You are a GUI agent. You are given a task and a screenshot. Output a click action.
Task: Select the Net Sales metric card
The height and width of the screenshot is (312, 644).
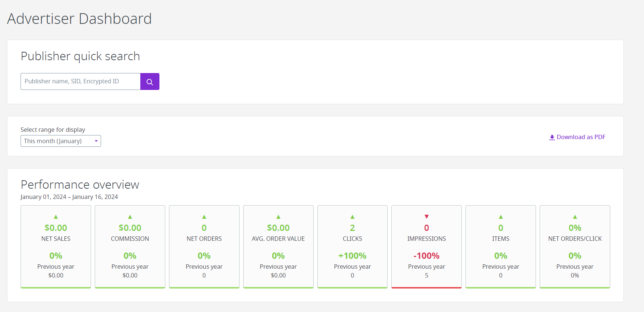[56, 247]
